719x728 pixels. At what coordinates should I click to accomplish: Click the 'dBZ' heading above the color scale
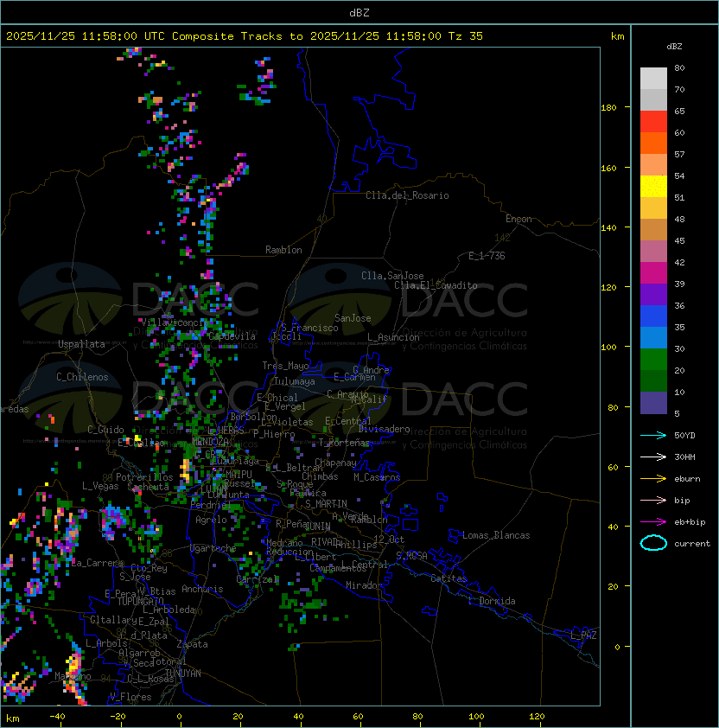click(674, 47)
